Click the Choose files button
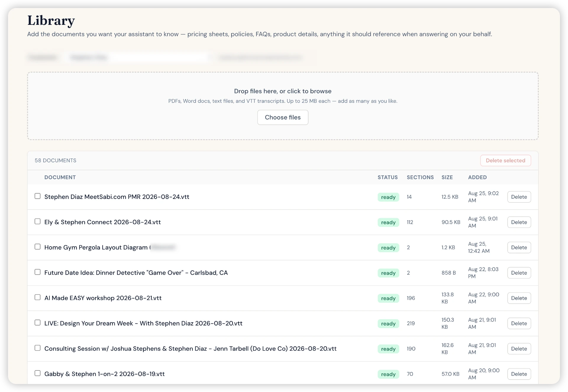 tap(283, 117)
